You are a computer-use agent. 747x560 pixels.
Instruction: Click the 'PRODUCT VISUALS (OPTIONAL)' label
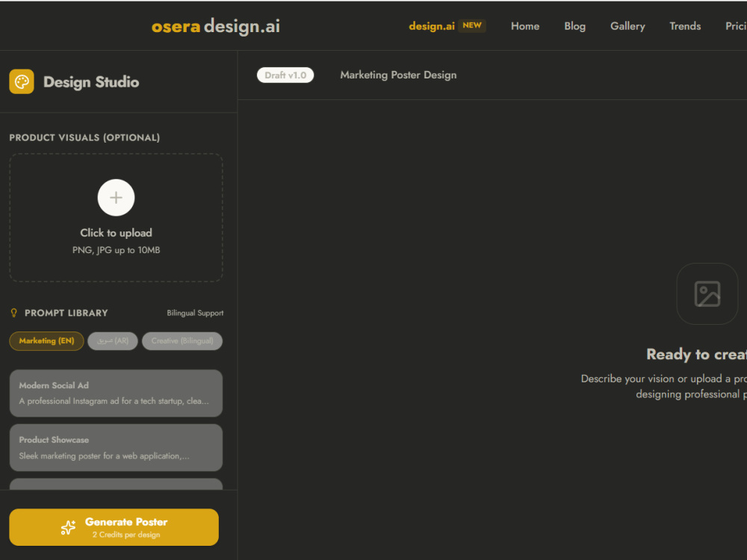(x=85, y=137)
